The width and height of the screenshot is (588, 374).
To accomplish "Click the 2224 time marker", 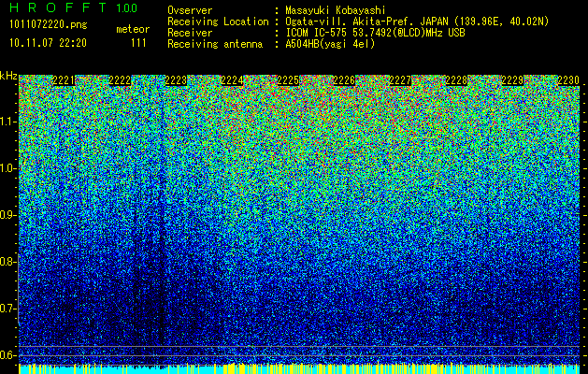I will 232,80.
